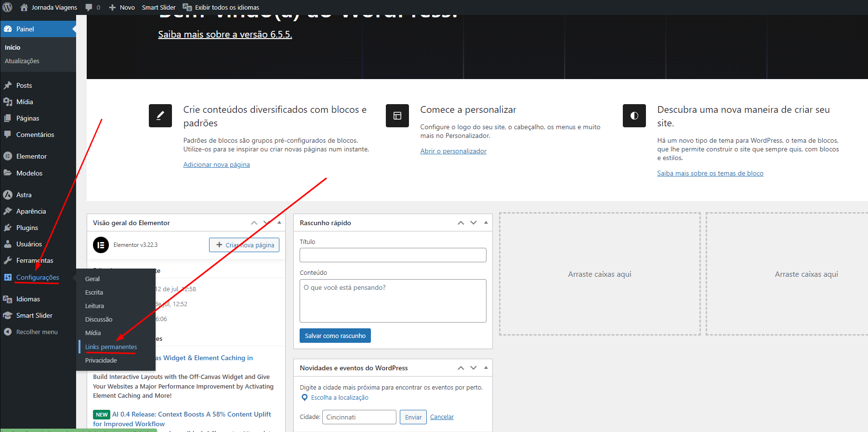The width and height of the screenshot is (868, 432).
Task: Click the pencil edit icon on the welcome panel
Action: 160,116
